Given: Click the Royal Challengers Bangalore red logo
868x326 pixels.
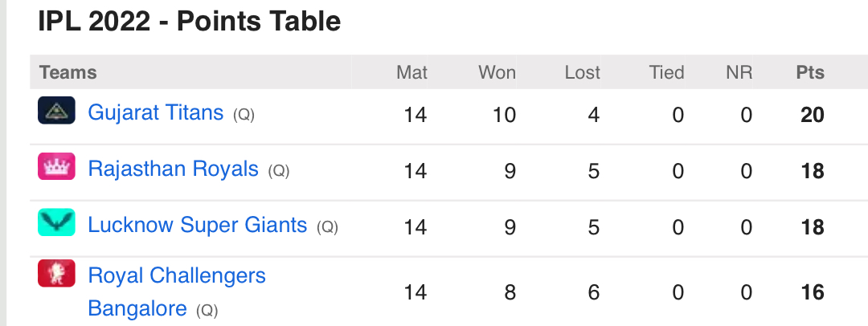Looking at the screenshot, I should click(56, 273).
